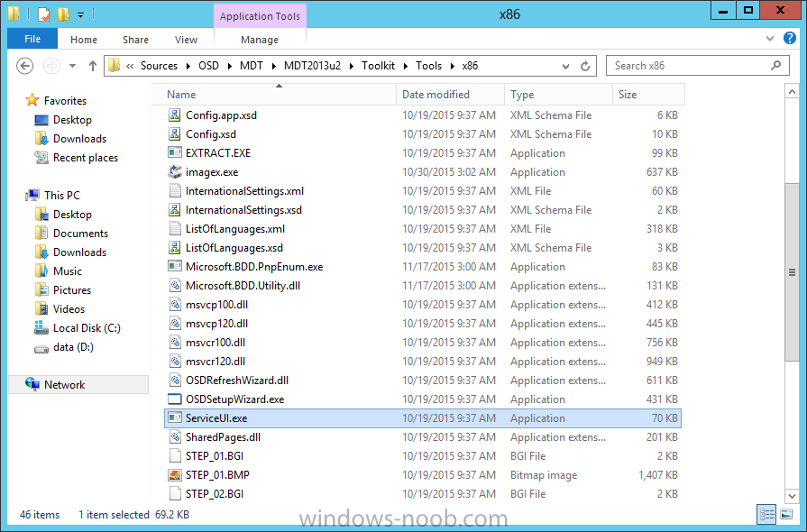Open Customize Quick Access Toolbar dropdown
This screenshot has height=532, width=807.
pos(81,15)
